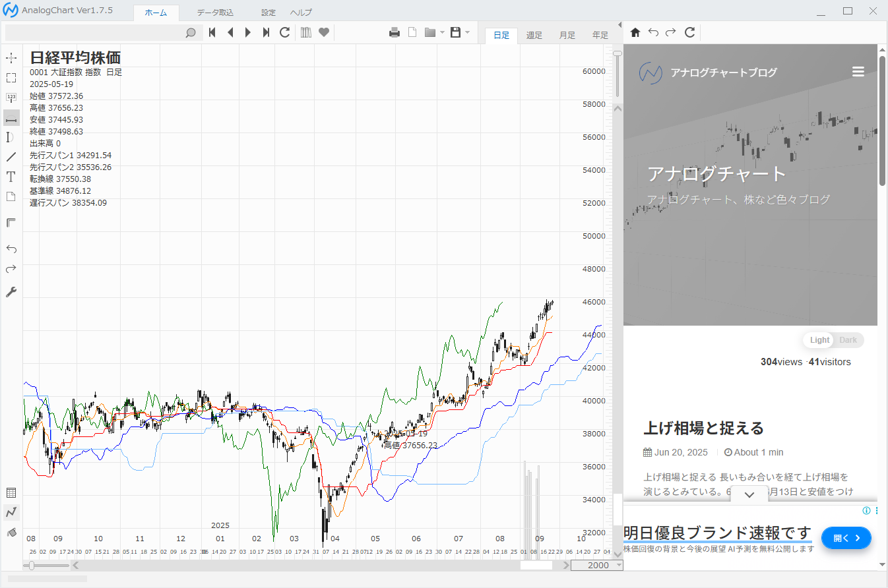Viewport: 888px width, 588px height.
Task: Open the データ取込 menu tab
Action: tap(215, 13)
